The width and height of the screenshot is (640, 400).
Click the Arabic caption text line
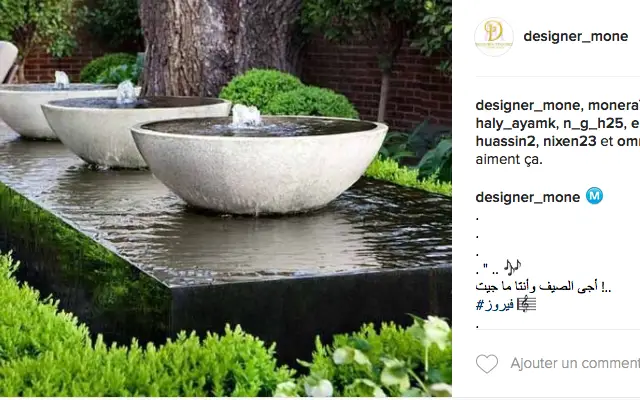543,287
